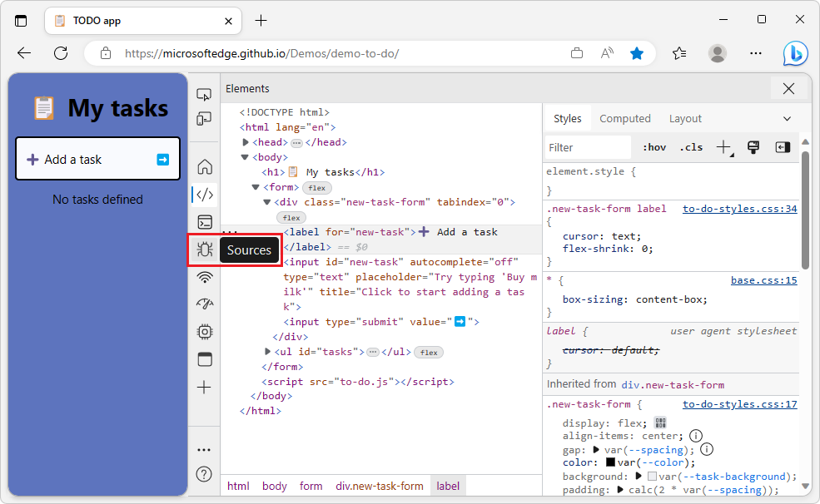Open the Welcome home tool
This screenshot has height=504, width=820.
click(205, 166)
